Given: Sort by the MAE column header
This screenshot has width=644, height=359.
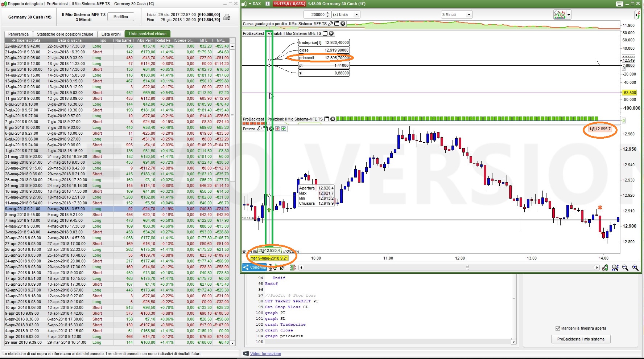Looking at the screenshot, I should pyautogui.click(x=221, y=40).
